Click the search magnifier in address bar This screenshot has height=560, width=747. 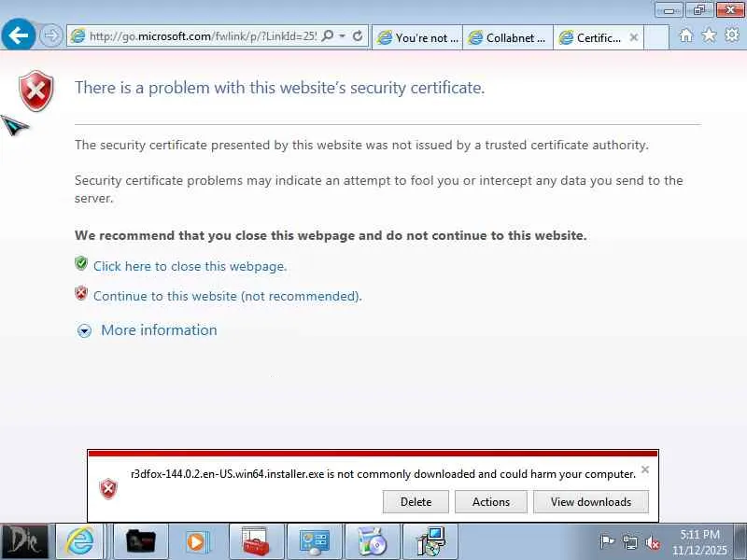tap(328, 36)
